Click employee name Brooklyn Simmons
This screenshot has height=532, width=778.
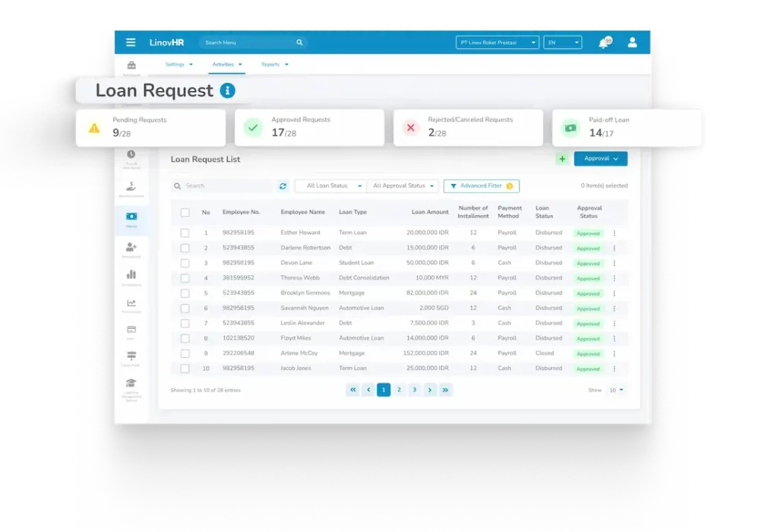tap(305, 293)
